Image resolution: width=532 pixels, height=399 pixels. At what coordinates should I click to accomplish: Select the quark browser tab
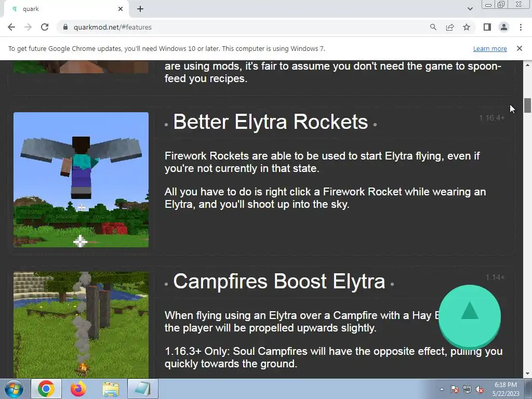(x=66, y=9)
